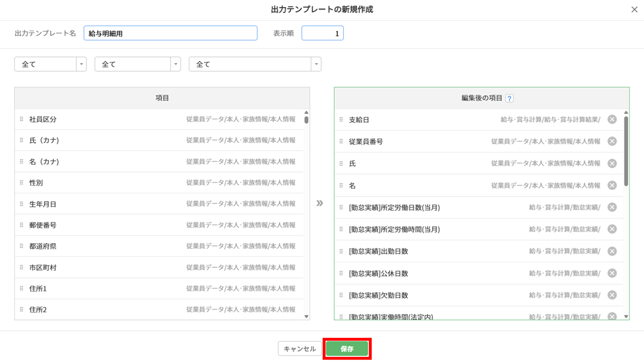
Task: Select 郵便番号 in the left item list
Action: (43, 225)
